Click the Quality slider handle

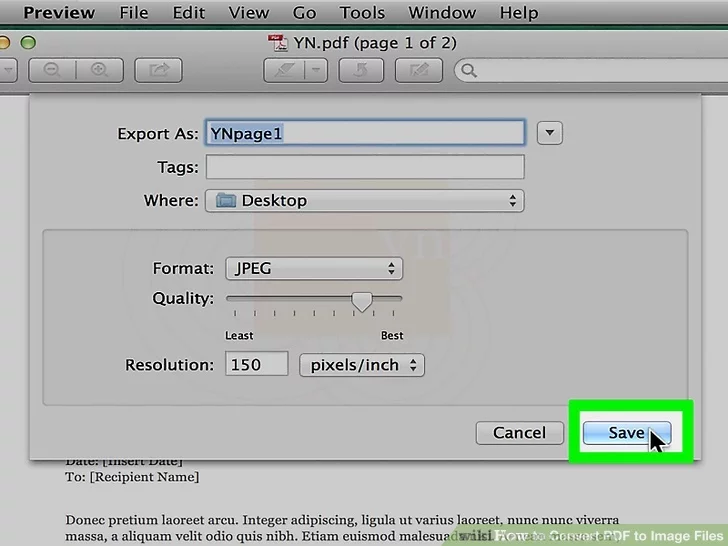click(x=362, y=300)
